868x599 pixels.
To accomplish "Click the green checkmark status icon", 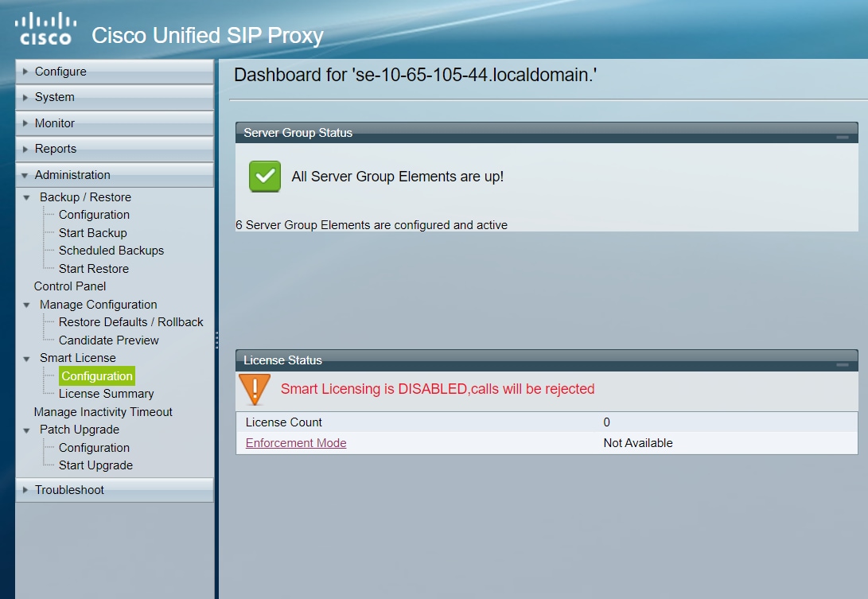I will pyautogui.click(x=265, y=176).
